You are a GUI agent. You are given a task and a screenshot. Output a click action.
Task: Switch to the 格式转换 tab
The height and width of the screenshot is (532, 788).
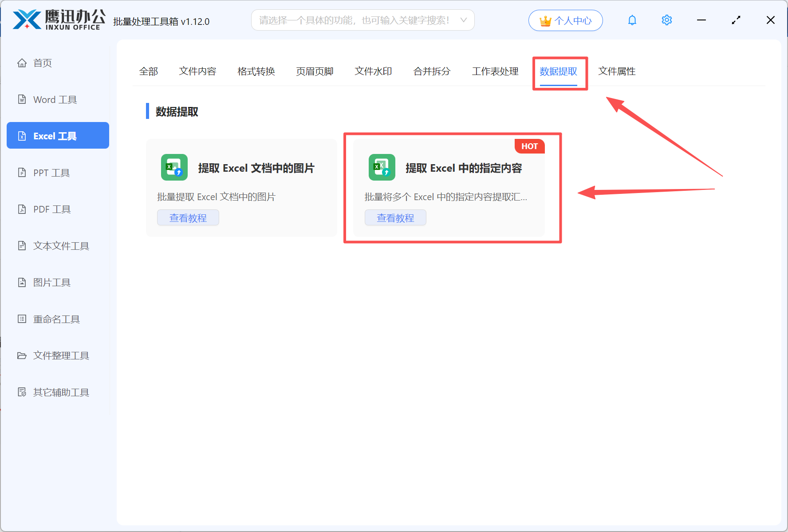click(x=256, y=71)
